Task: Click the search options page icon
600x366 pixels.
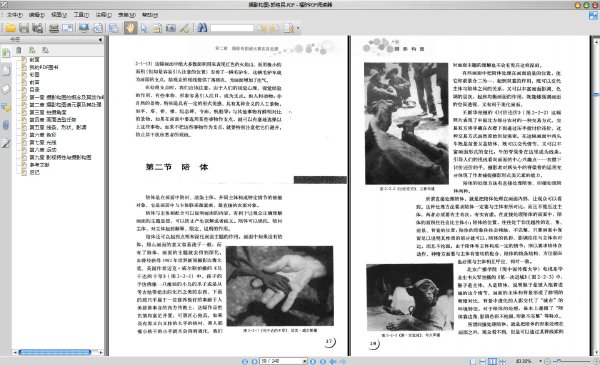Action: point(289,28)
